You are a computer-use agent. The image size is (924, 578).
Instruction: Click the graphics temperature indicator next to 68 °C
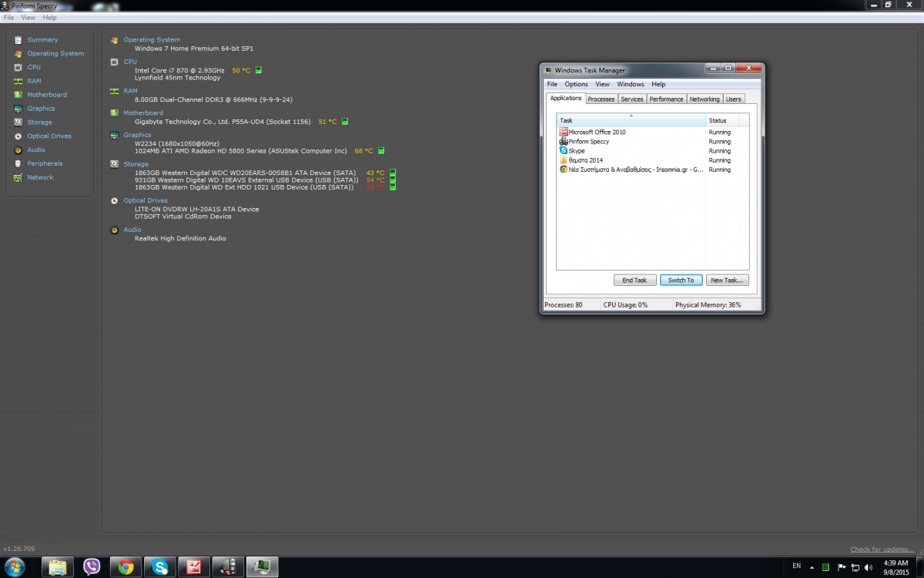[381, 151]
